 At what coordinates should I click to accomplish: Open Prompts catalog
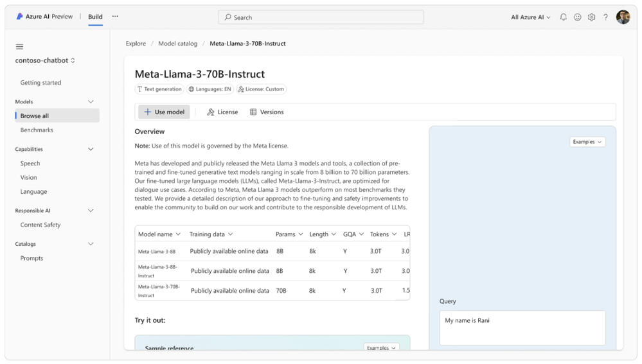(32, 258)
